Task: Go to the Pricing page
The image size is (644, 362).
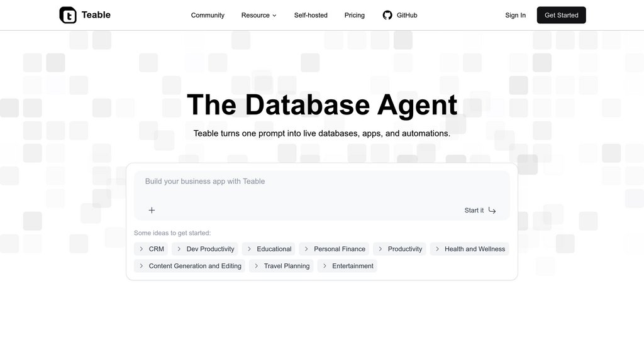Action: click(x=354, y=15)
